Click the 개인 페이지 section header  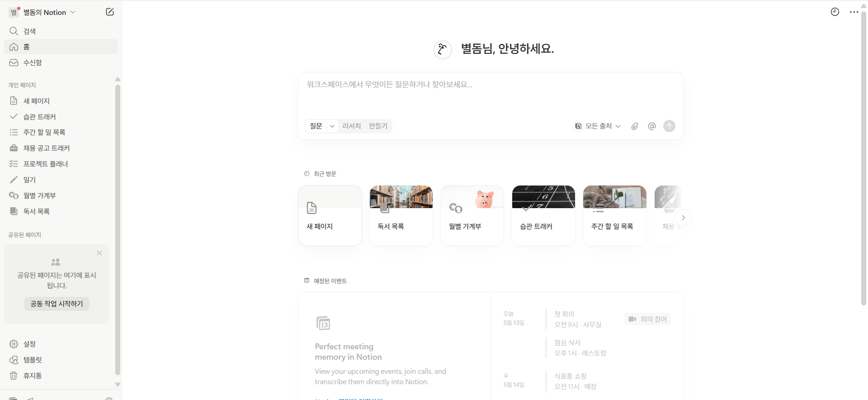coord(22,85)
